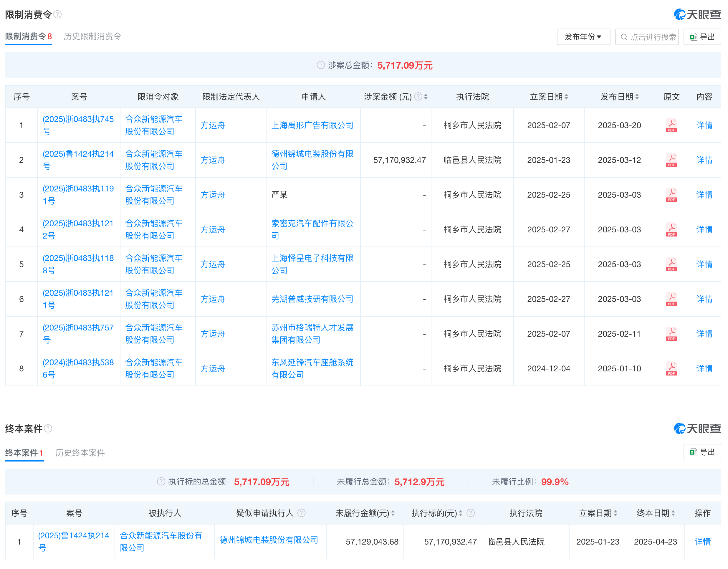Click help icon beside 疑似申请执行人 header
The width and height of the screenshot is (728, 569).
pos(301,513)
